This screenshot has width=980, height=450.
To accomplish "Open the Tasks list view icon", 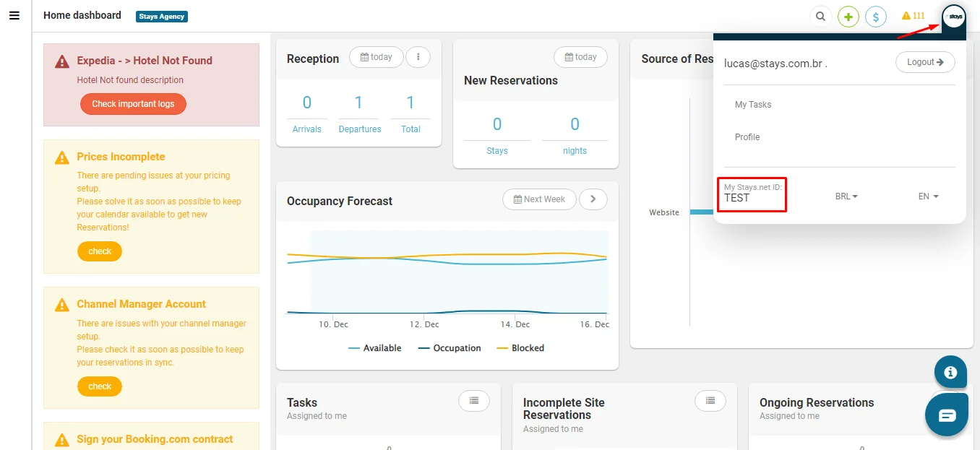I will click(x=474, y=400).
